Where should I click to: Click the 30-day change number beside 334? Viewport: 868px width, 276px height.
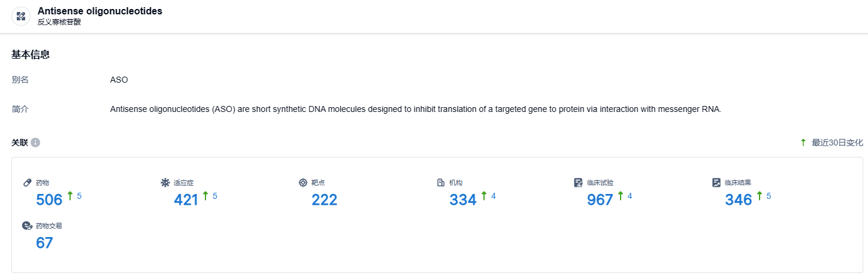pos(494,196)
